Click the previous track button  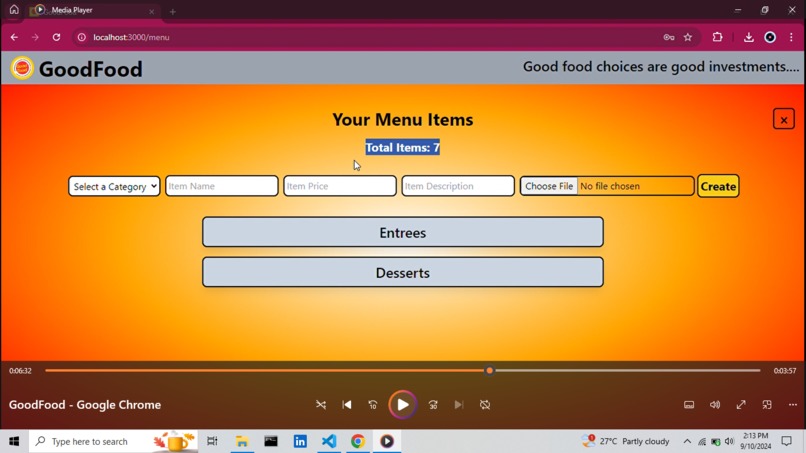(x=347, y=405)
